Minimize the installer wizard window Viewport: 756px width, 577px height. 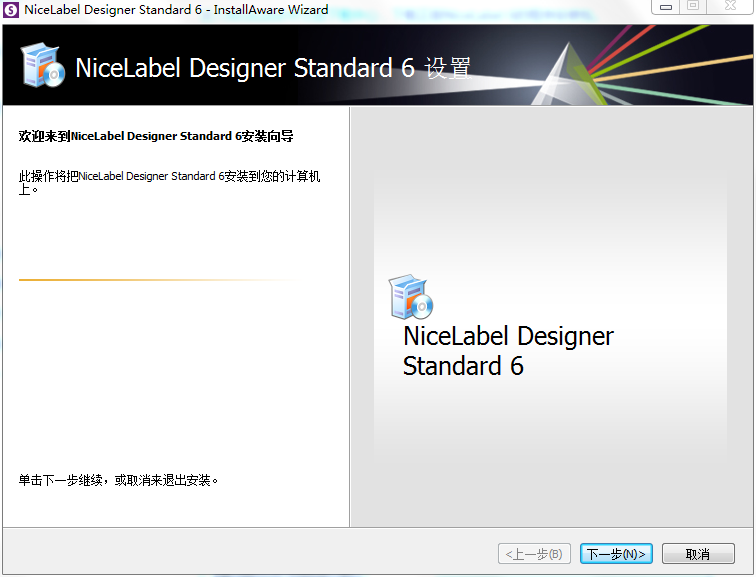point(666,6)
